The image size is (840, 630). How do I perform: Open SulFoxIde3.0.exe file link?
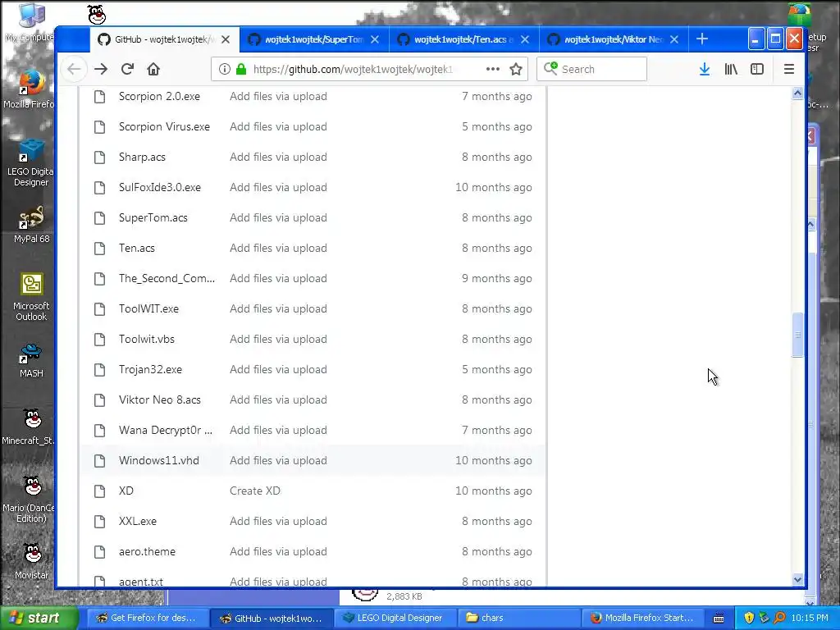[160, 188]
